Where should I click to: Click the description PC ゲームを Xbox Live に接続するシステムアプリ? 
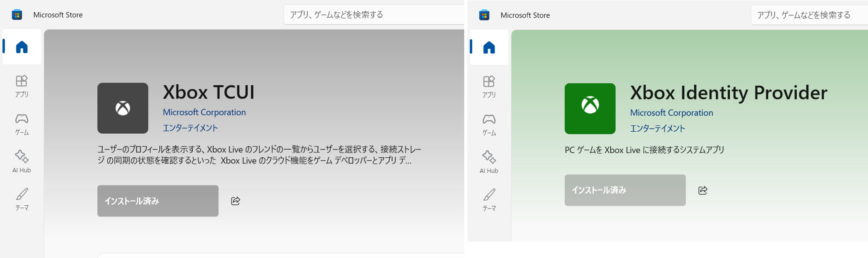644,150
